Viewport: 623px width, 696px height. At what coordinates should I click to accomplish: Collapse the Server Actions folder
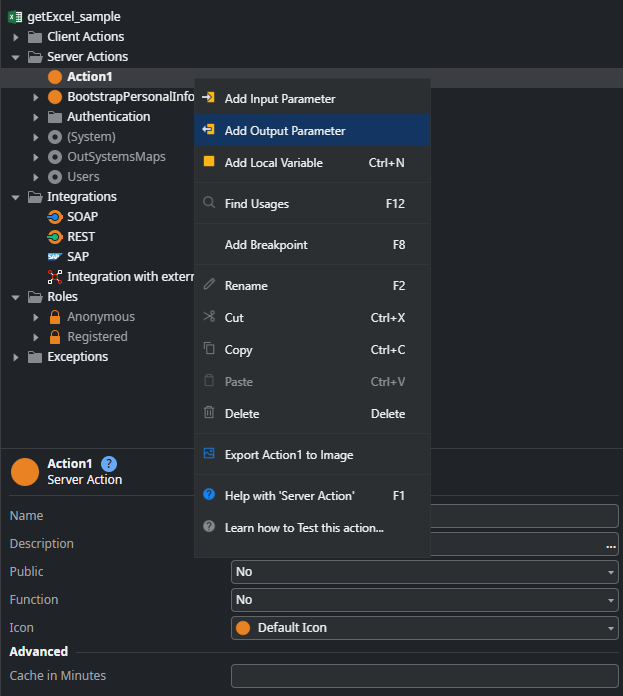(x=16, y=57)
